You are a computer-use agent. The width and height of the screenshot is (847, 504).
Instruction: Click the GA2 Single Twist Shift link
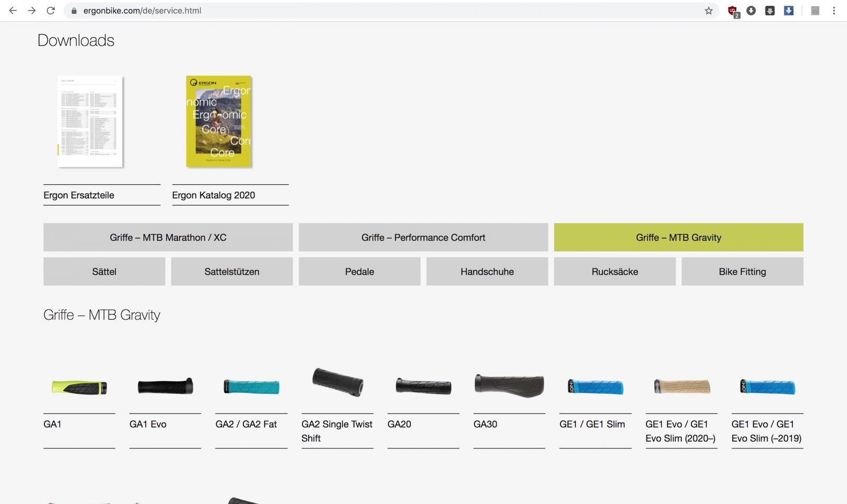pos(337,431)
